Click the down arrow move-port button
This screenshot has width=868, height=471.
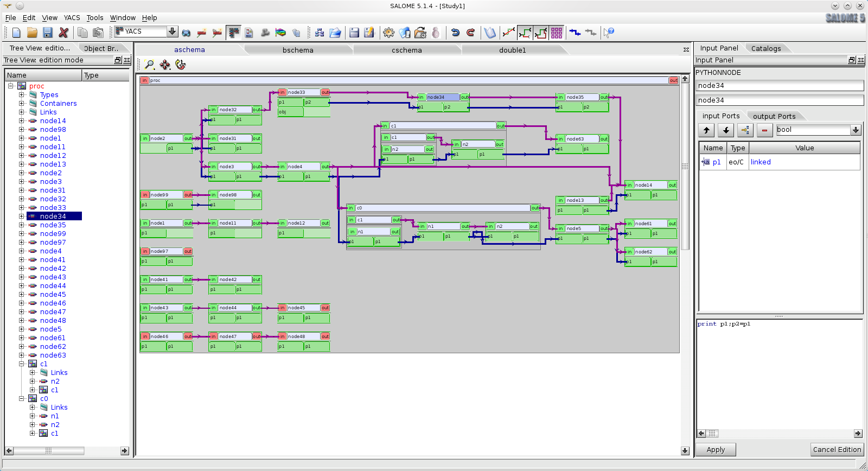(x=726, y=130)
